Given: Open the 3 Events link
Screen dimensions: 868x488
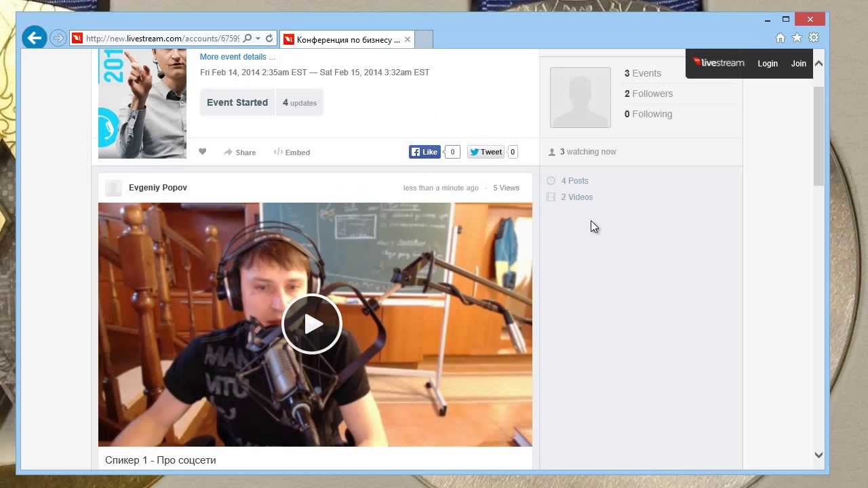Looking at the screenshot, I should point(643,73).
